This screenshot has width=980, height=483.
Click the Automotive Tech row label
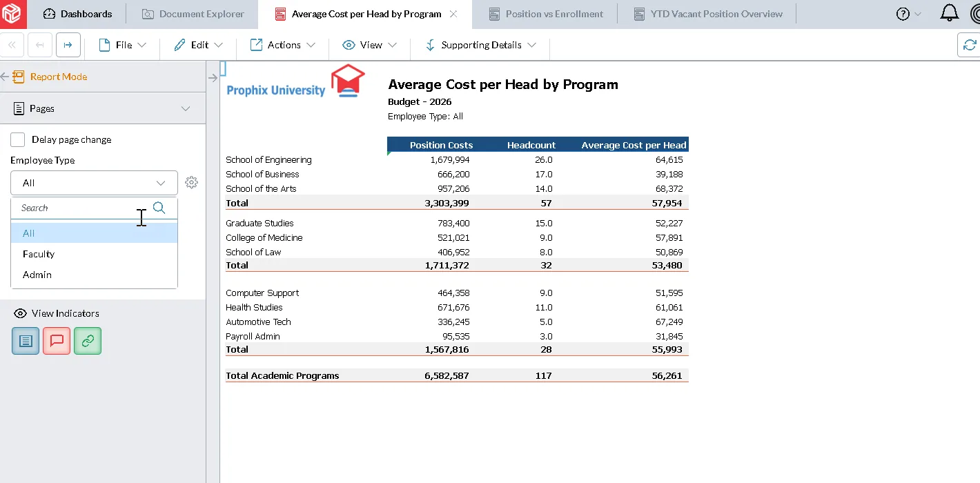pyautogui.click(x=258, y=322)
